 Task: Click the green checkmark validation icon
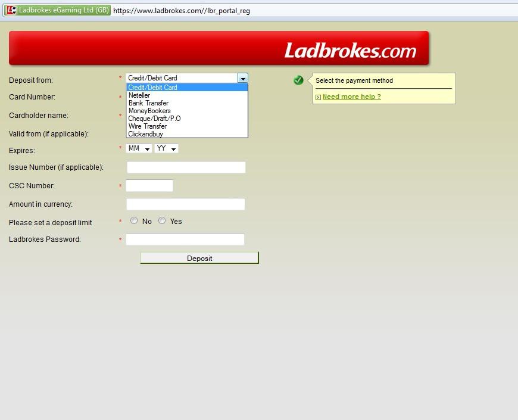click(298, 80)
